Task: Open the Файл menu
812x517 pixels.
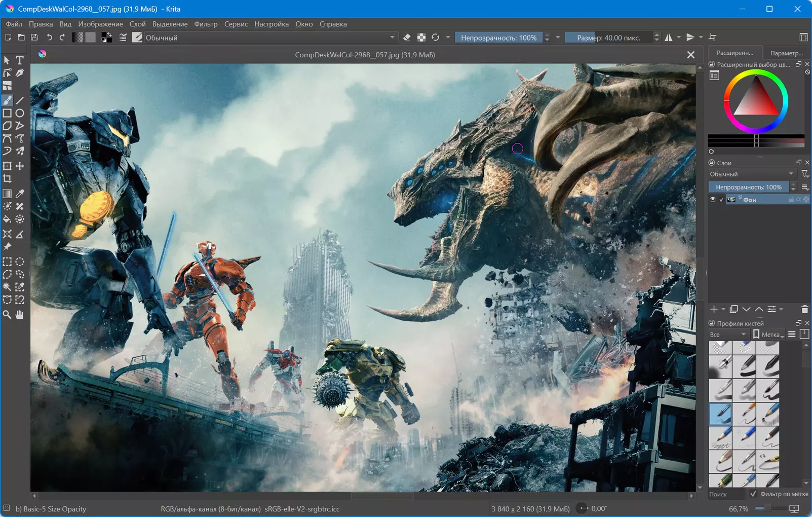Action: (x=14, y=24)
